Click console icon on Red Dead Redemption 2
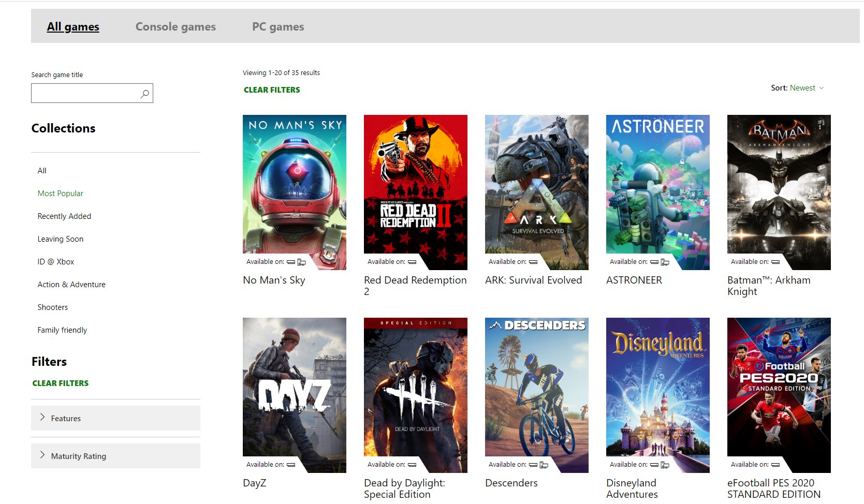864x504 pixels. coord(412,262)
